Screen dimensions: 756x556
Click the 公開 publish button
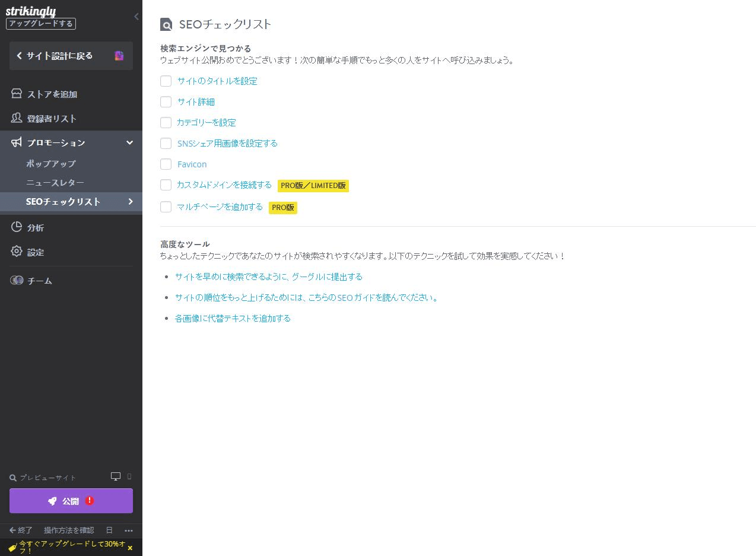(71, 500)
